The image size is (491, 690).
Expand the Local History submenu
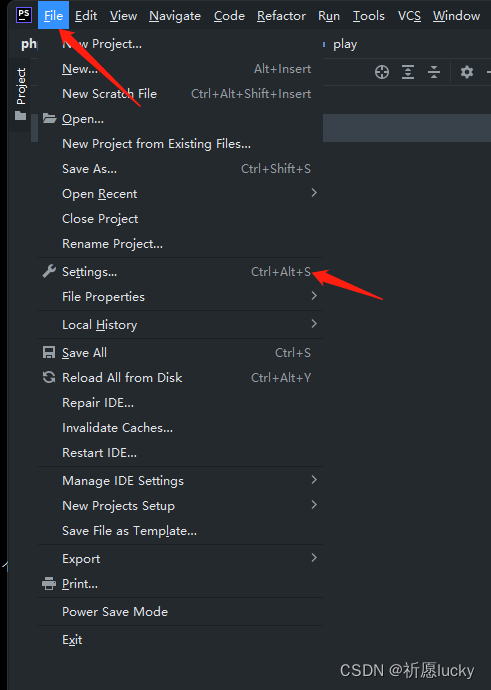[x=180, y=324]
